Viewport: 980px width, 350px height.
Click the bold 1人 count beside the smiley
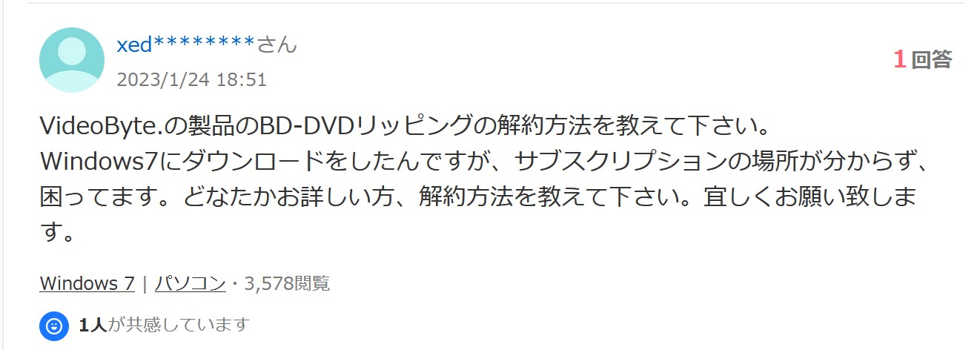click(x=93, y=325)
